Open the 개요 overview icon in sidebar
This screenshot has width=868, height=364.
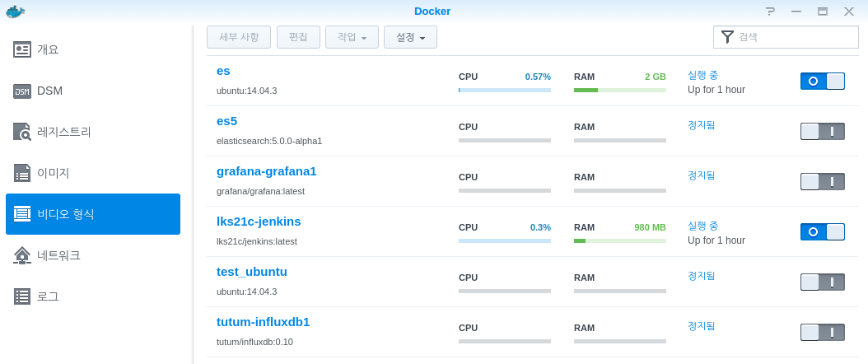pos(22,49)
